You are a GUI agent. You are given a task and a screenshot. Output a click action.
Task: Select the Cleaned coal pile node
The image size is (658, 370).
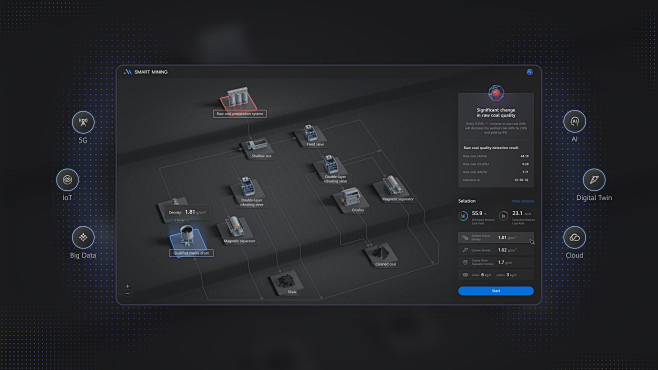pos(381,255)
